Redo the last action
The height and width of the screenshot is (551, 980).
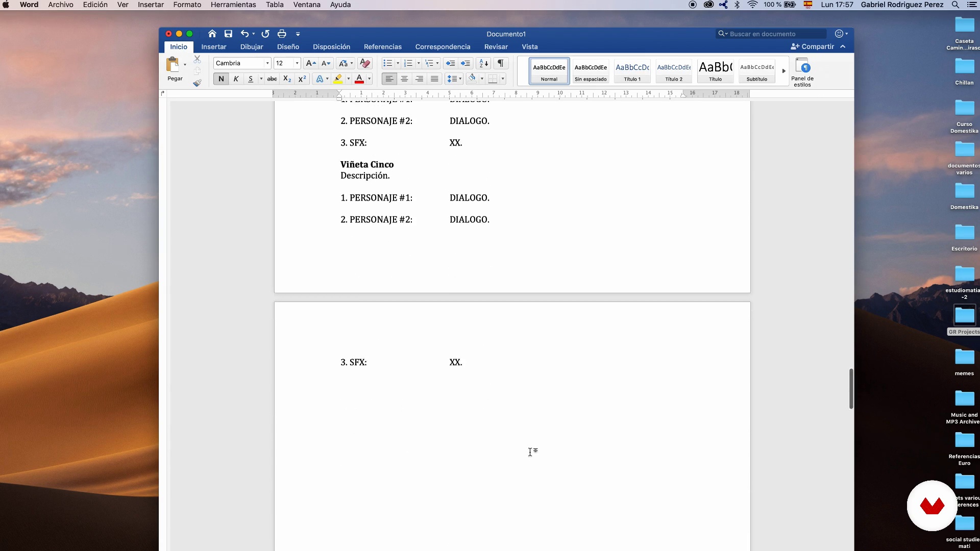(265, 34)
